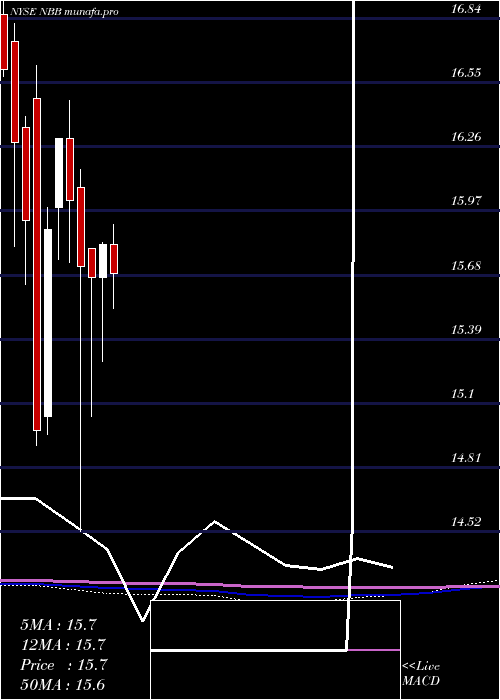500x700 pixels.
Task: Click the 'Price : 15.7' legend entry
Action: (x=63, y=665)
